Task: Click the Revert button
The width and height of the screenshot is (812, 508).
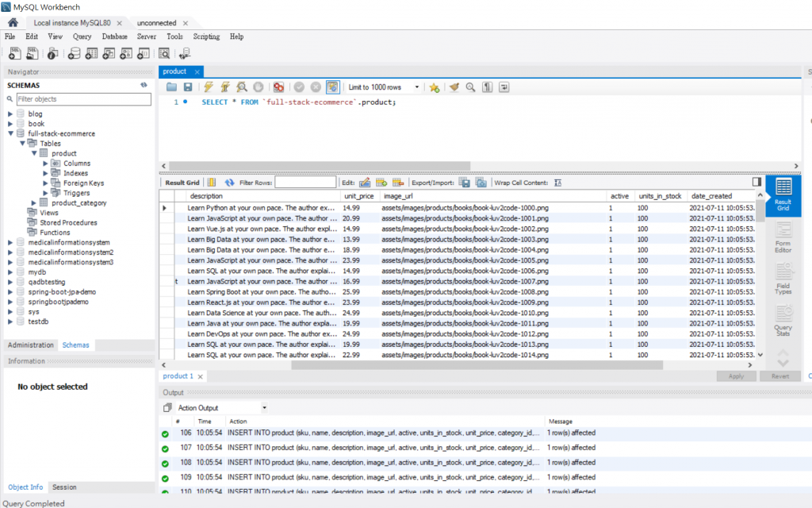Action: pos(780,376)
